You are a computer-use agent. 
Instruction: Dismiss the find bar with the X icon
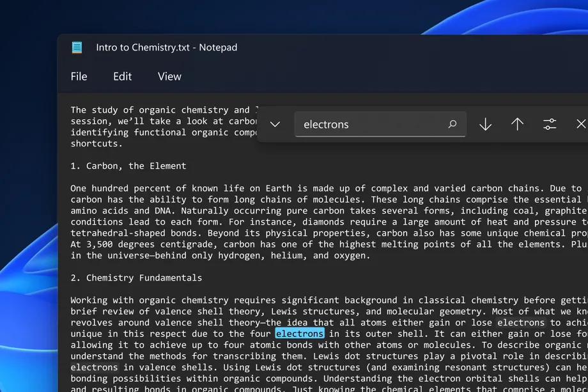(x=580, y=124)
